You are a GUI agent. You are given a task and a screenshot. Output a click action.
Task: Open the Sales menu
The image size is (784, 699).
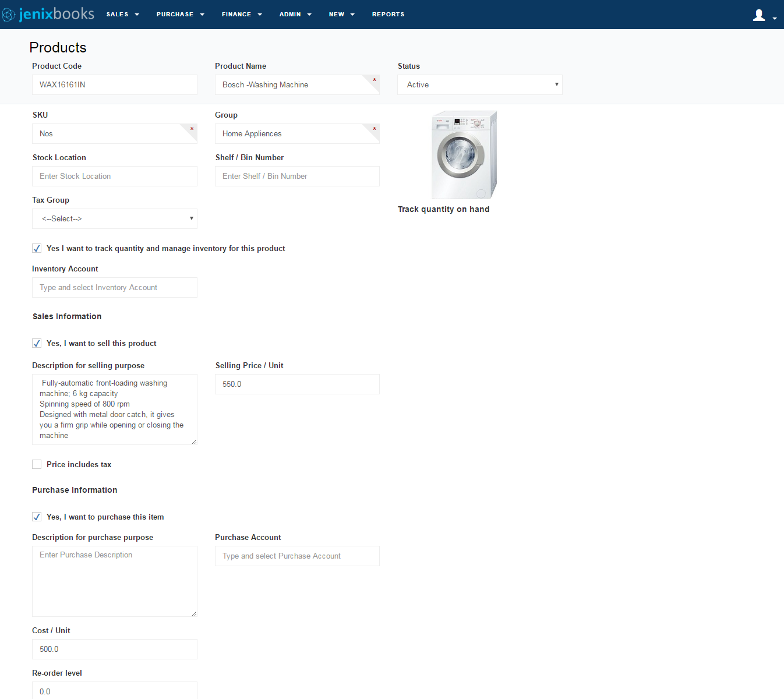point(123,15)
